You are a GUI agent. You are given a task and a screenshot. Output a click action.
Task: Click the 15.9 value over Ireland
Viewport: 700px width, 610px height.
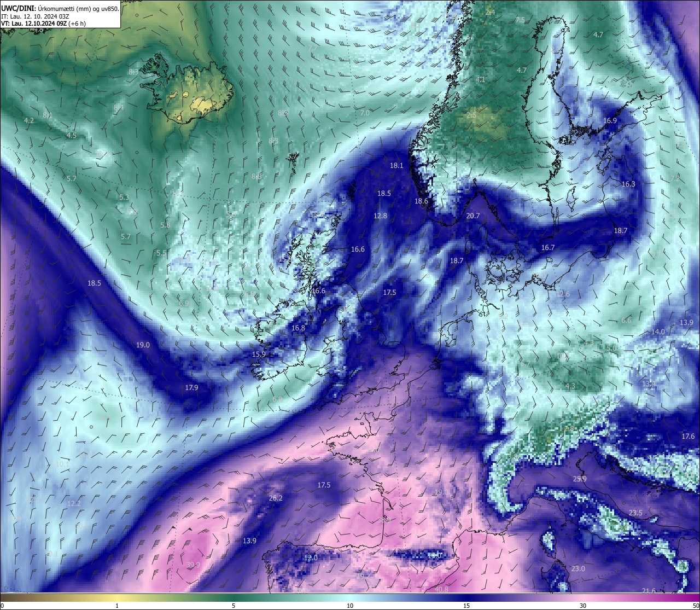pos(259,355)
